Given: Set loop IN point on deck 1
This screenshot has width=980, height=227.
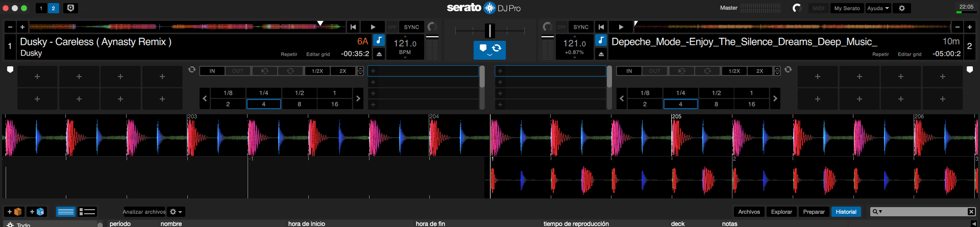Looking at the screenshot, I should 212,71.
